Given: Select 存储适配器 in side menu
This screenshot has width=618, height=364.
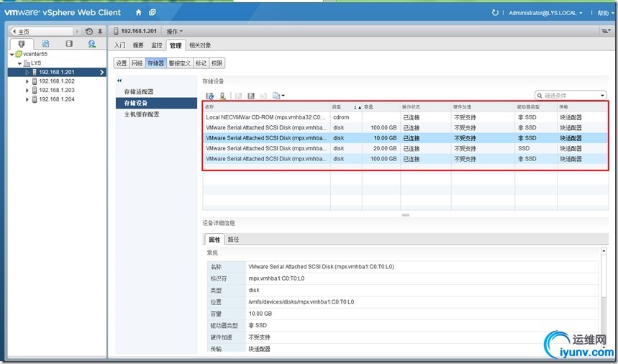Looking at the screenshot, I should pyautogui.click(x=139, y=92).
